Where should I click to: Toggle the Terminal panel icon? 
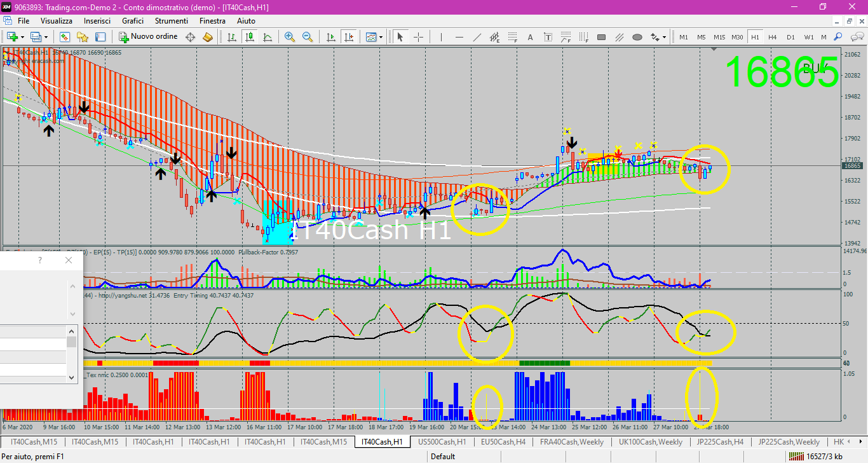tap(100, 37)
